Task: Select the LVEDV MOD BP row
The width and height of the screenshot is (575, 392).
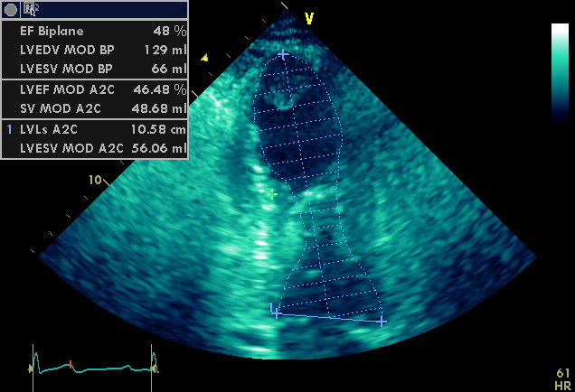Action: [x=95, y=49]
